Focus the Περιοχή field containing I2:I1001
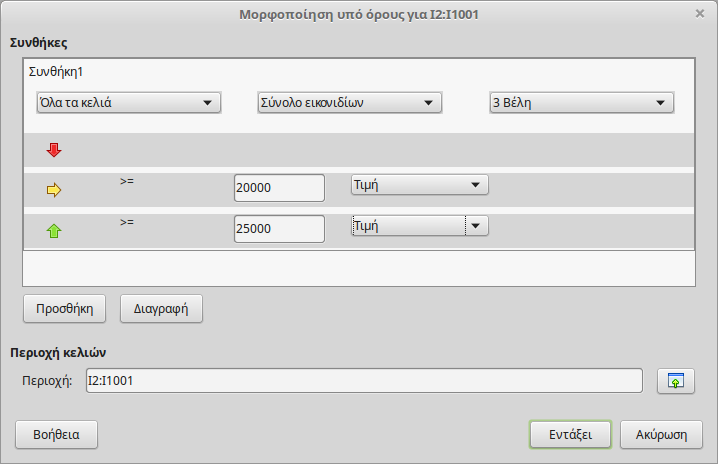718x464 pixels. [363, 381]
